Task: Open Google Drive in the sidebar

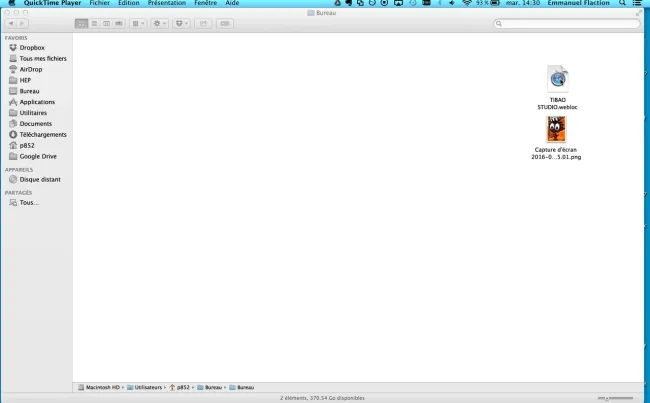Action: point(36,156)
